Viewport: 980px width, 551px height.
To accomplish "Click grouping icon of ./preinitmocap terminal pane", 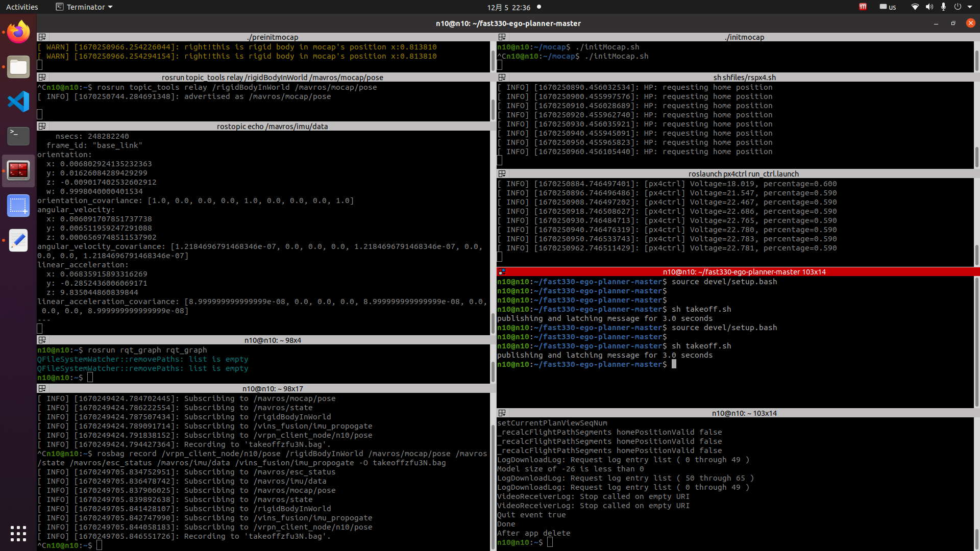I will pyautogui.click(x=42, y=37).
